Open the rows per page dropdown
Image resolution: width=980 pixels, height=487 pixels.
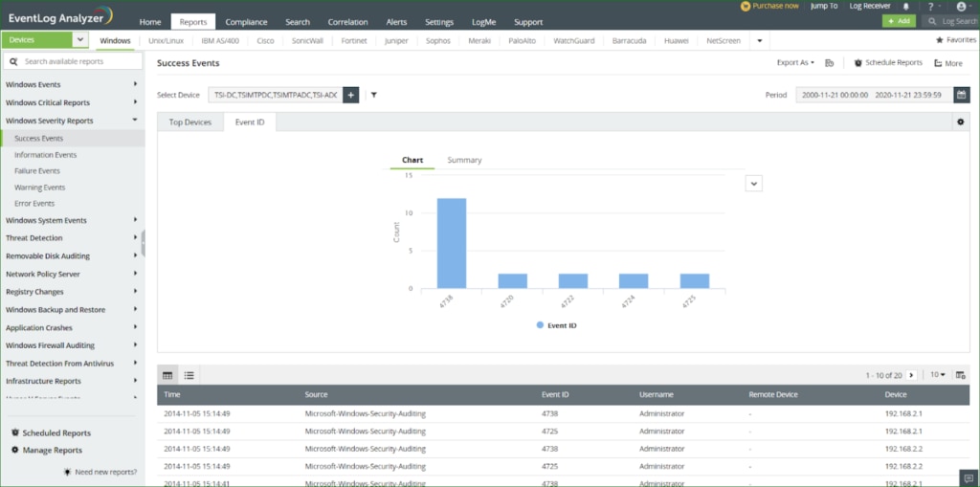(x=938, y=375)
